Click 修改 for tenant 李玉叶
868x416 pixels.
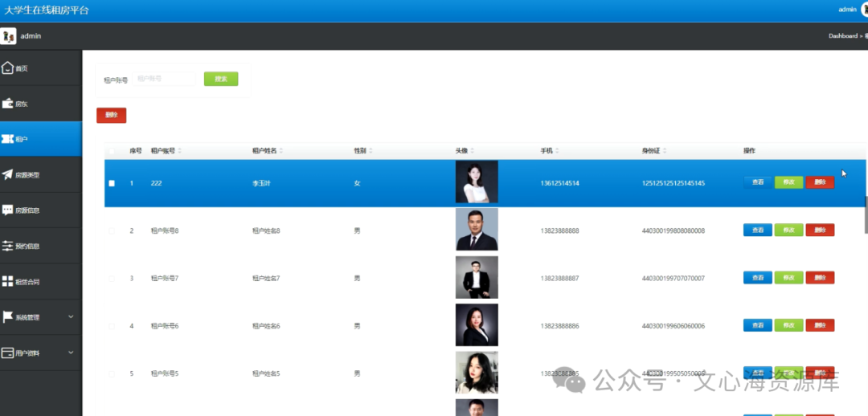click(789, 182)
